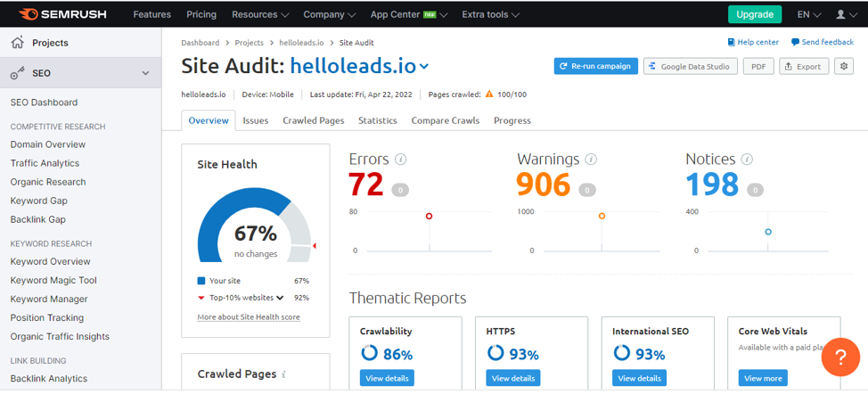Click the Errors graph data point
Screen dimensions: 868x394
pyautogui.click(x=429, y=216)
